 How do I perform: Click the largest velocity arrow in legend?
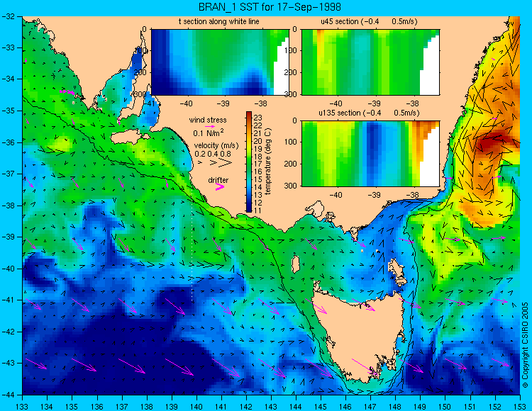click(x=226, y=163)
